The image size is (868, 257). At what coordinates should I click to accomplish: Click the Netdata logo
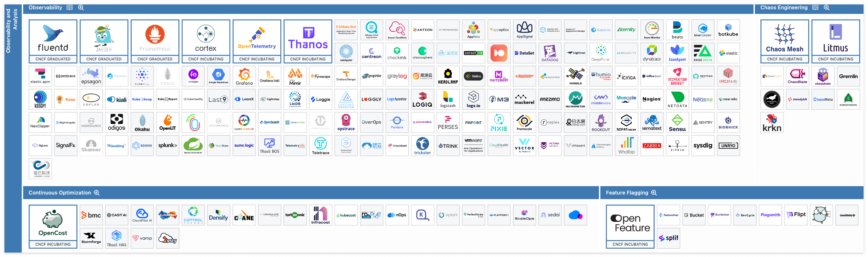coord(677,99)
